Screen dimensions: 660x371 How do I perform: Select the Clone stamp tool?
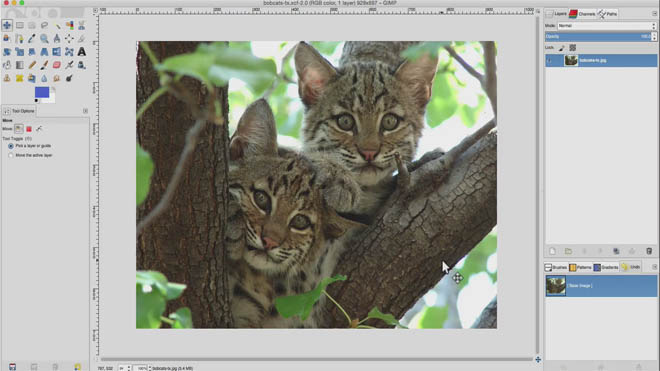point(7,78)
